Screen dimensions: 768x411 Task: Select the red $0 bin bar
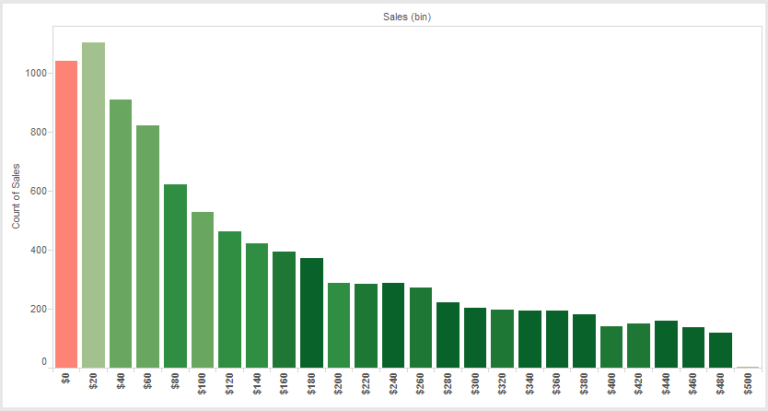coord(66,214)
